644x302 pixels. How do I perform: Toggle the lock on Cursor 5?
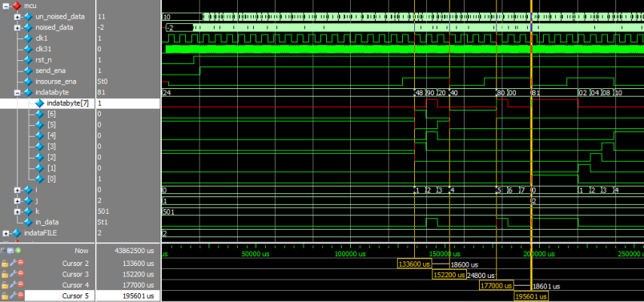pyautogui.click(x=5, y=296)
